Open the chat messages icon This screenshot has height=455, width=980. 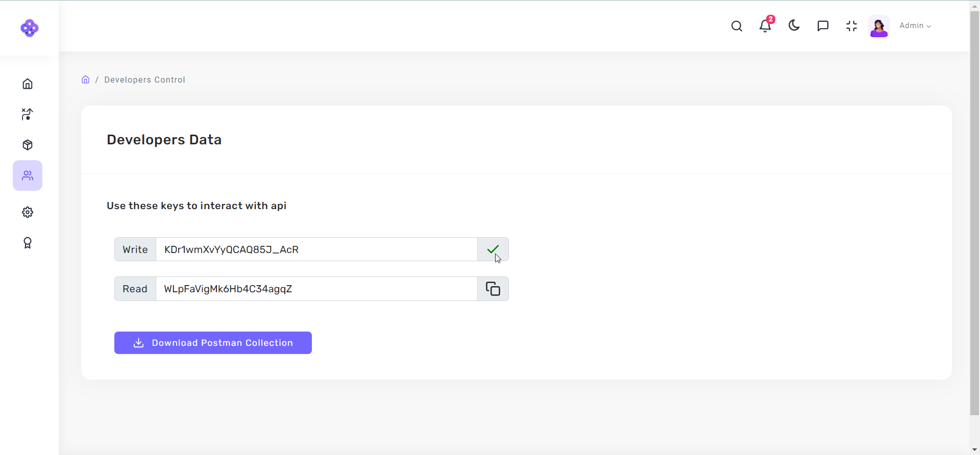(823, 26)
